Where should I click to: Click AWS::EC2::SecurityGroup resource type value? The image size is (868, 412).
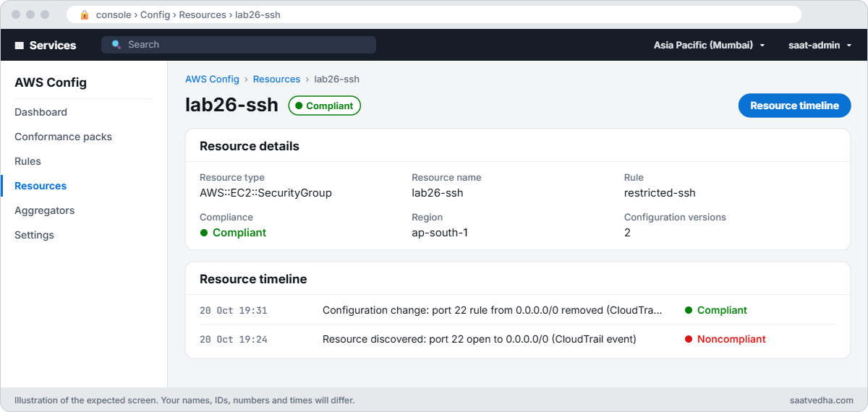tap(265, 193)
